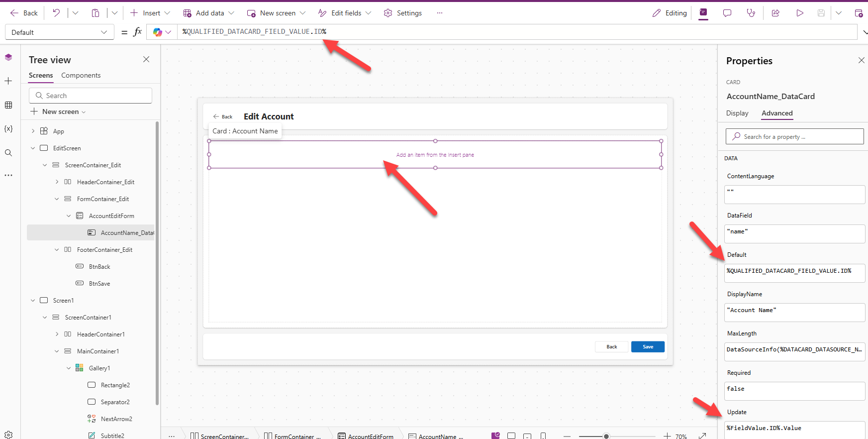Click the Search for a property field
The height and width of the screenshot is (439, 868).
click(x=794, y=136)
